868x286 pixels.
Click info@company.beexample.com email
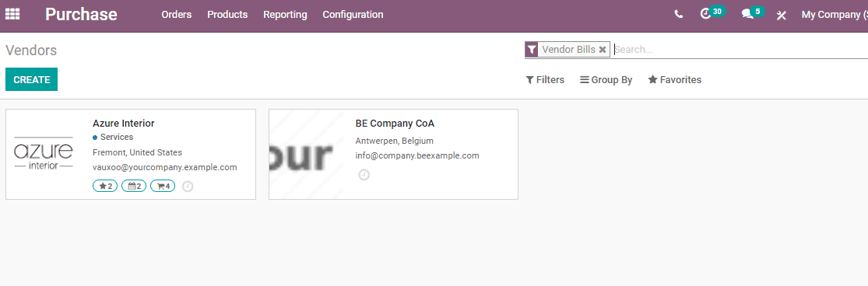point(417,155)
